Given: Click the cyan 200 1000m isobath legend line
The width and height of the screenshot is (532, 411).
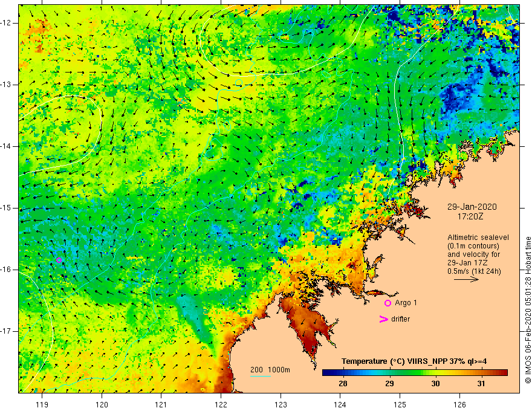Looking at the screenshot, I should pyautogui.click(x=260, y=376).
